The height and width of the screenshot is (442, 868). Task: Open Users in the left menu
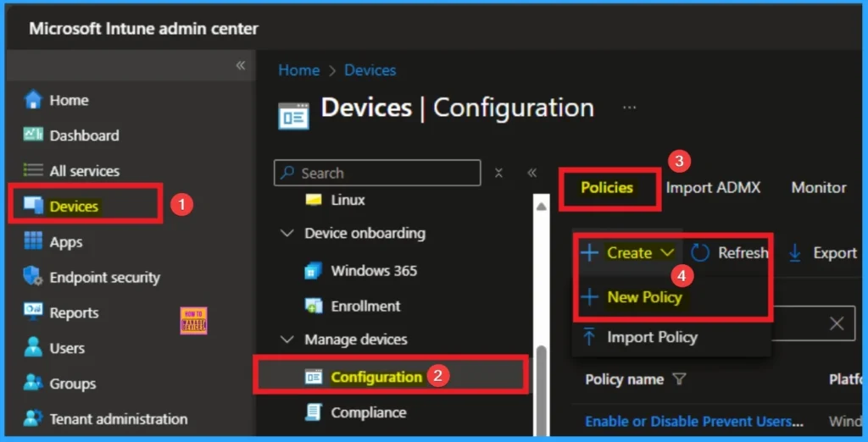[x=66, y=348]
